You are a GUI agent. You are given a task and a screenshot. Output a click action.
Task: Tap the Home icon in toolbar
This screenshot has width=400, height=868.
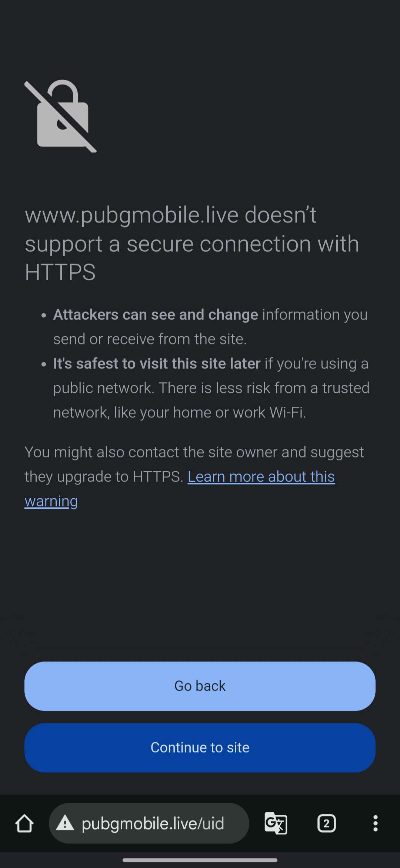tap(24, 824)
